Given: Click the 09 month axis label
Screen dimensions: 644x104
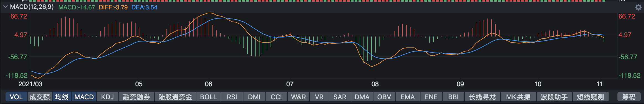Looking at the screenshot, I should (460, 84).
